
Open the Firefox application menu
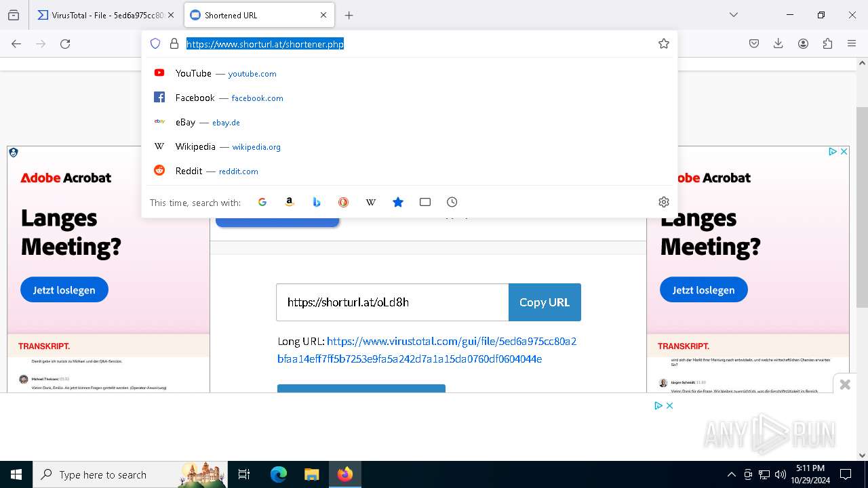pyautogui.click(x=852, y=43)
